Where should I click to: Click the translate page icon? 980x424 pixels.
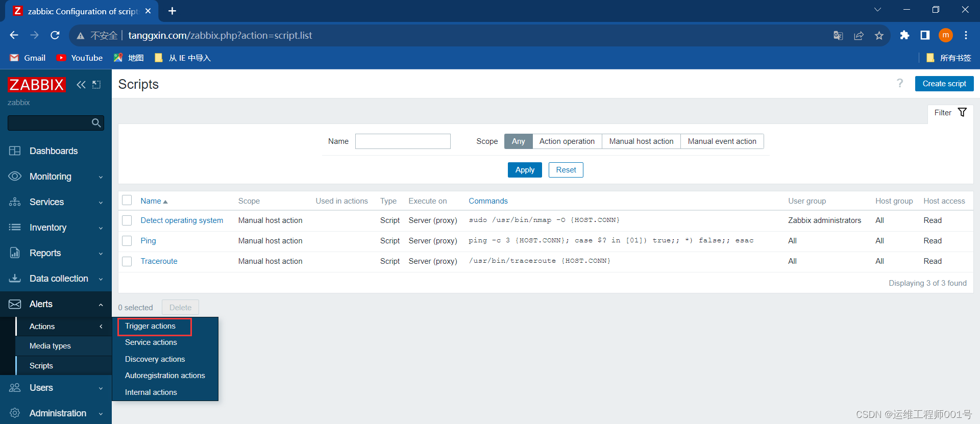tap(838, 35)
